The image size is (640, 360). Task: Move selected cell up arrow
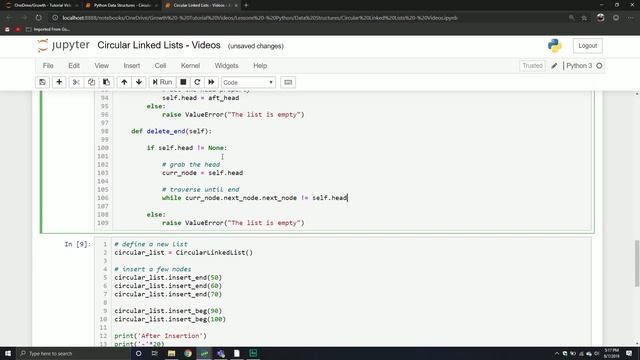(x=124, y=82)
